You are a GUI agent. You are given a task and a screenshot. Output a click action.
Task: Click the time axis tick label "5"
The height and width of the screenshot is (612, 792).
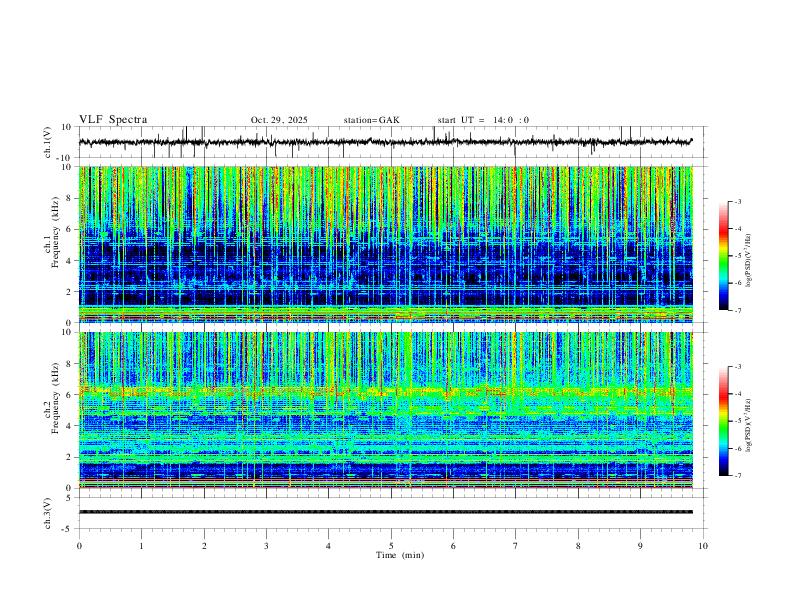(x=391, y=546)
